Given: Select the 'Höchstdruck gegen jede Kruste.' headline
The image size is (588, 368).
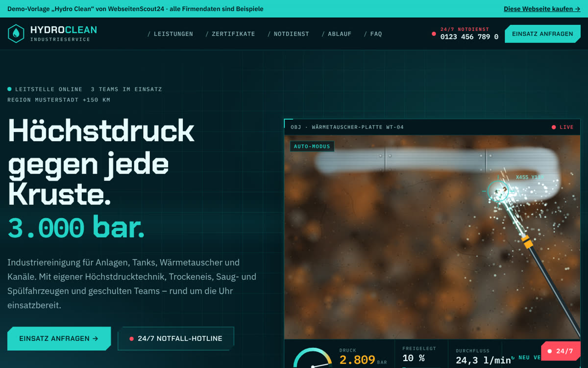Looking at the screenshot, I should click(101, 161).
